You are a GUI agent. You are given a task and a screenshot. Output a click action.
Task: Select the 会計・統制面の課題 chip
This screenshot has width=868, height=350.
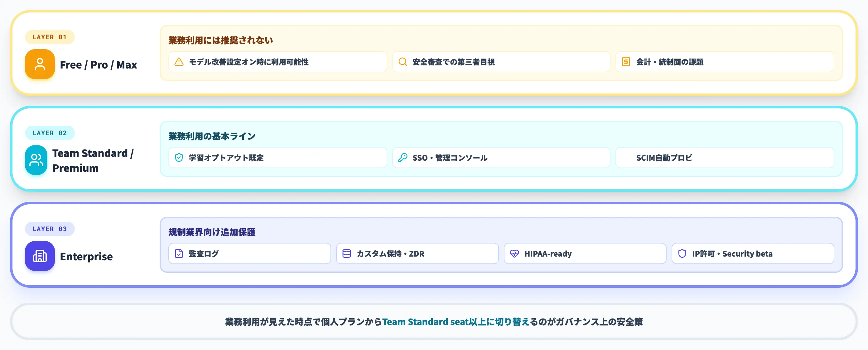tap(725, 62)
